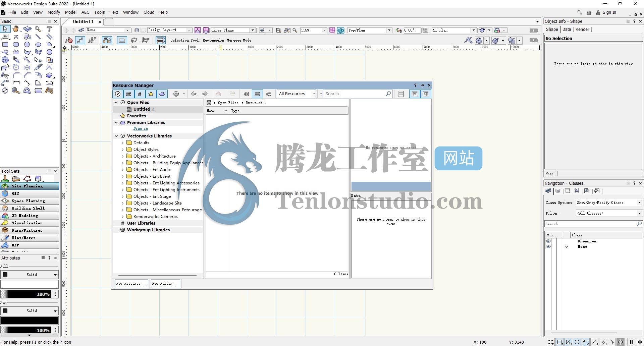Click the Fill color swatch

click(x=30, y=284)
